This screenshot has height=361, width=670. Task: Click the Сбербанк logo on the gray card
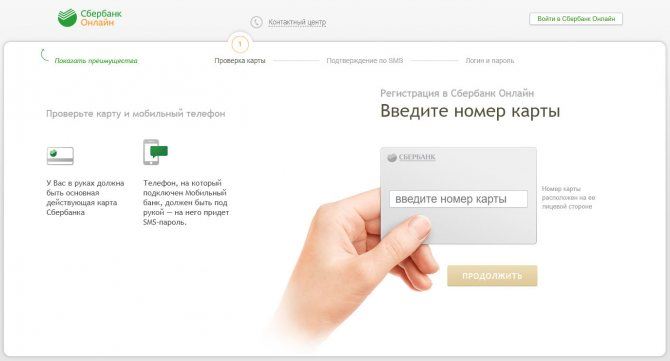click(411, 157)
